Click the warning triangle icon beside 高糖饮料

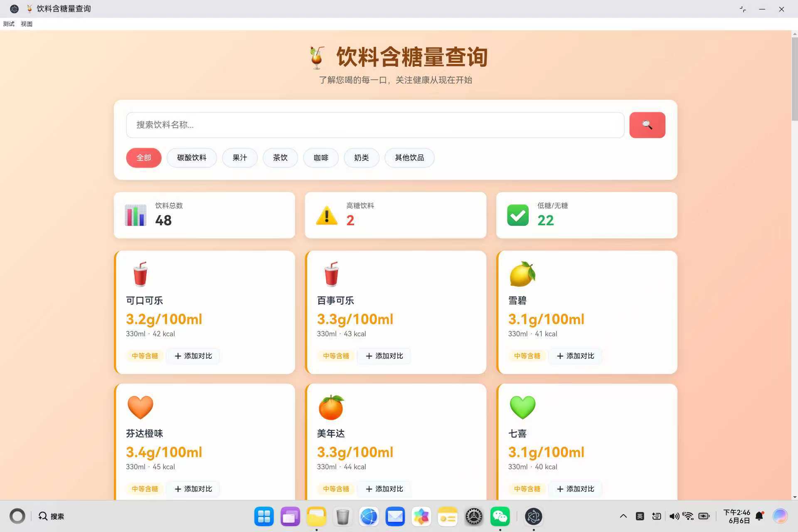[327, 215]
